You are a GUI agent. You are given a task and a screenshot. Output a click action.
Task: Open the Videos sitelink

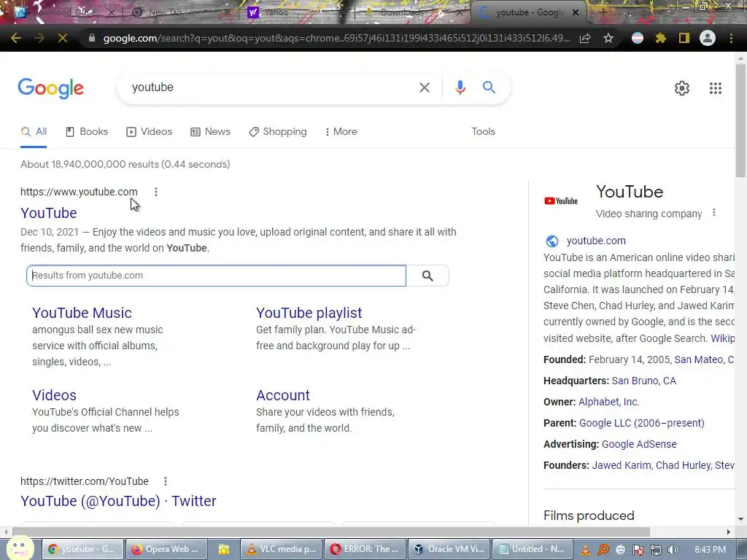tap(54, 395)
